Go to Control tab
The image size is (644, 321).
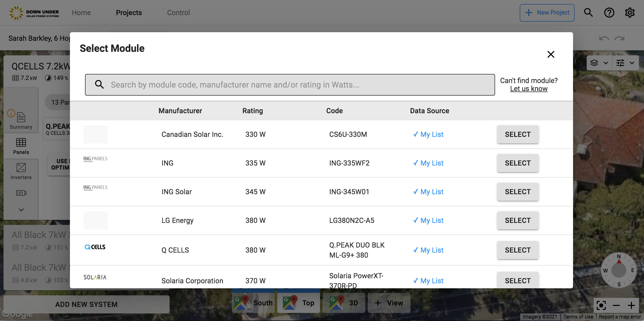178,13
